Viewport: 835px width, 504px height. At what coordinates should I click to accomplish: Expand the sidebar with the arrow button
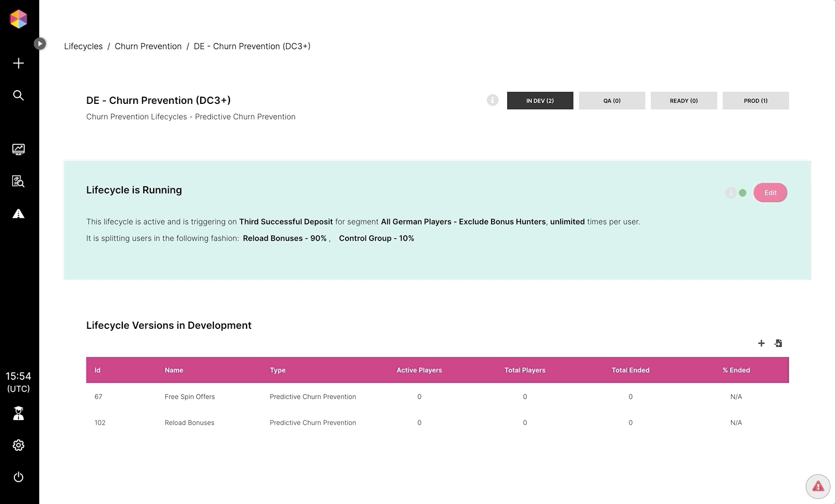40,44
